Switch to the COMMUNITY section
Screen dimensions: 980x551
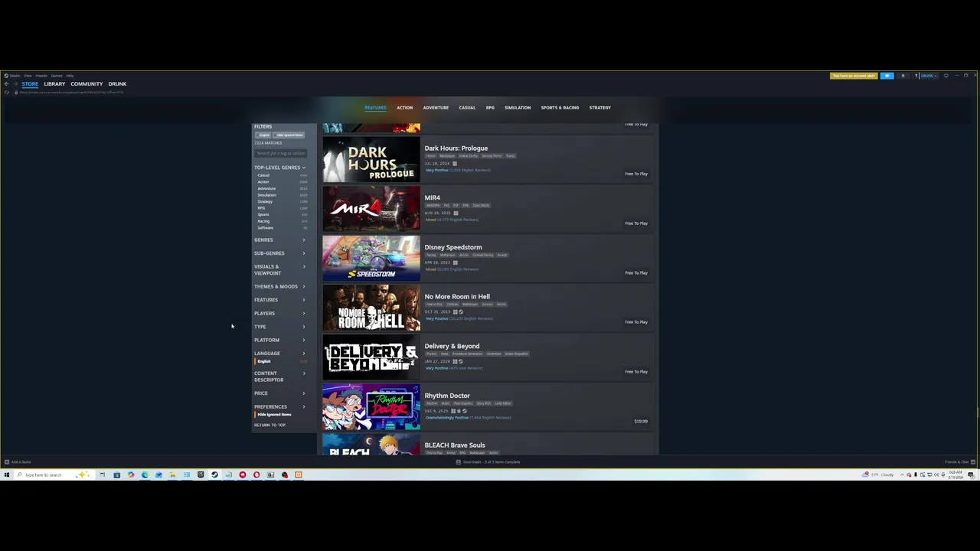click(87, 83)
